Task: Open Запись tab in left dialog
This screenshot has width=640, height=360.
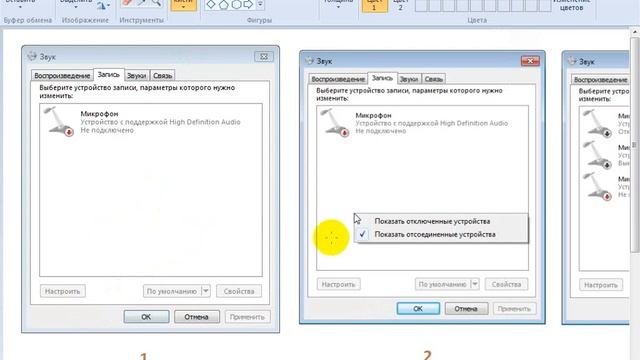Action: pos(109,74)
